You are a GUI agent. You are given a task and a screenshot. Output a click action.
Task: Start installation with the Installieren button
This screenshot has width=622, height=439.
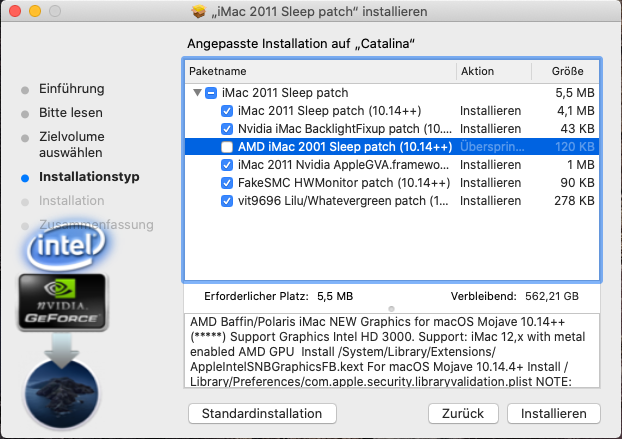[554, 414]
